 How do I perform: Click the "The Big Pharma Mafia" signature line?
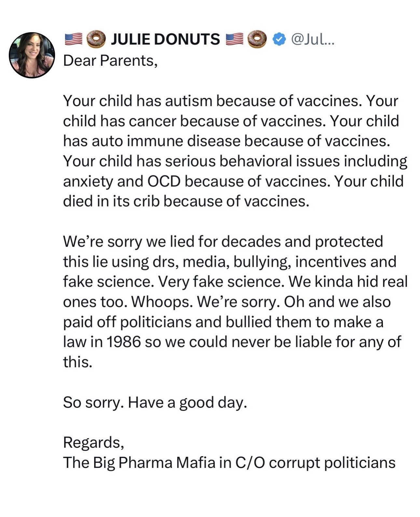click(229, 463)
